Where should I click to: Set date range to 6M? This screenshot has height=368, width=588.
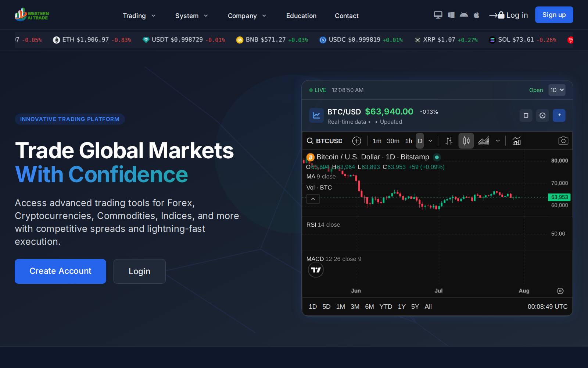pyautogui.click(x=369, y=307)
